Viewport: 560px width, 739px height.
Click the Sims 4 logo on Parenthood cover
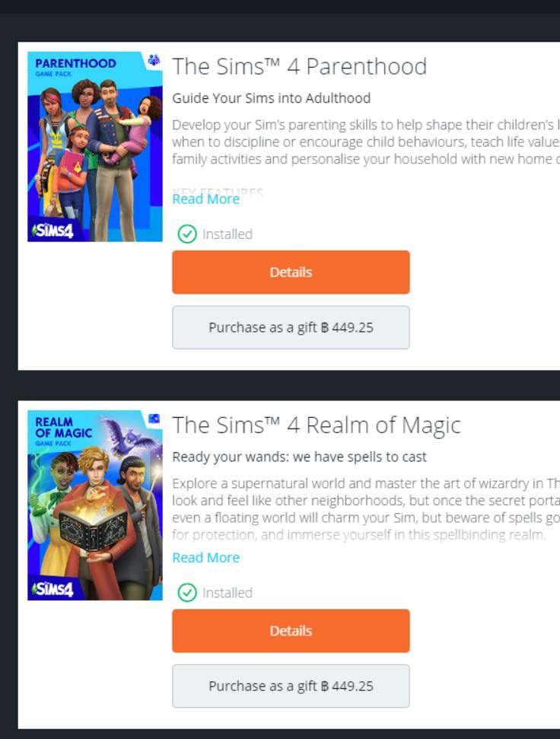click(x=52, y=231)
